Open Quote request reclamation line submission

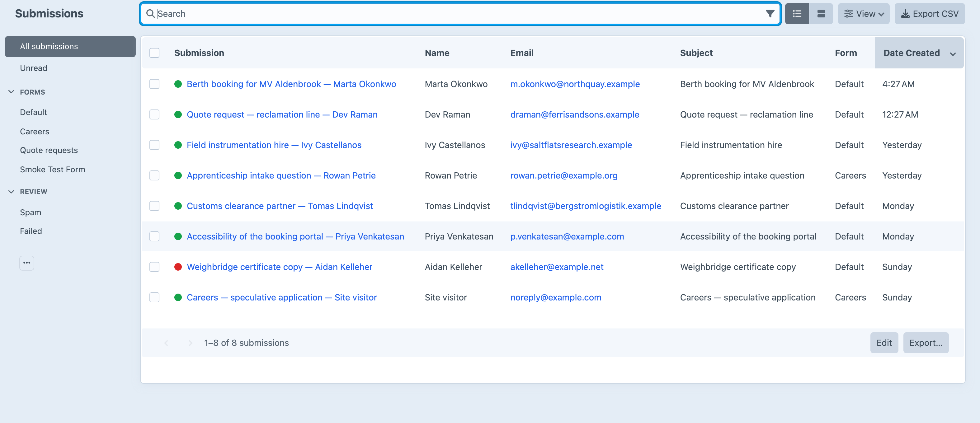pyautogui.click(x=282, y=114)
